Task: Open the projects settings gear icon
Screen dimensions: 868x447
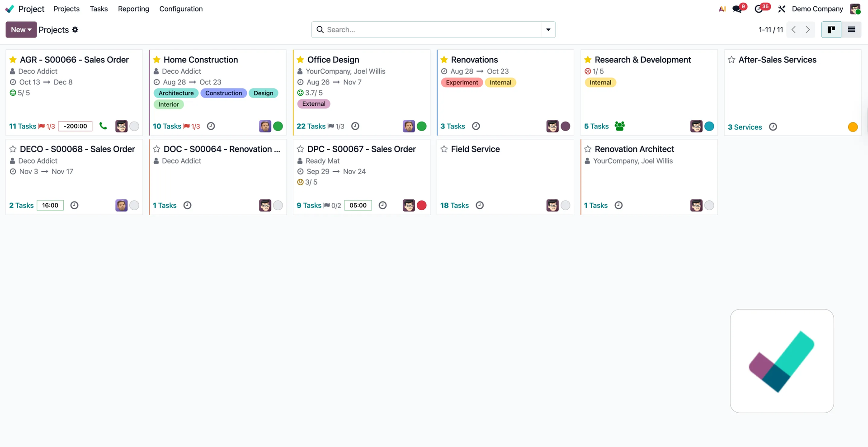Action: tap(75, 30)
